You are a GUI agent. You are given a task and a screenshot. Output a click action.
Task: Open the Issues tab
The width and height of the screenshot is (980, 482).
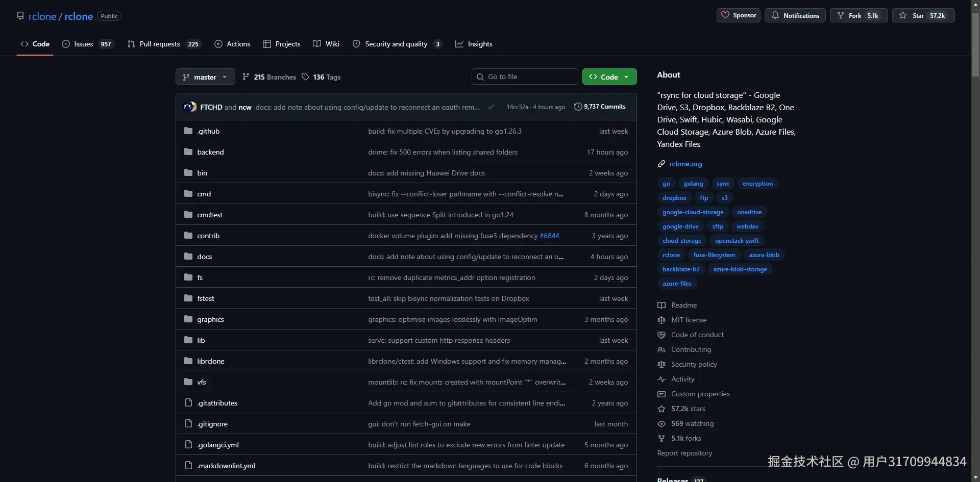[x=88, y=44]
